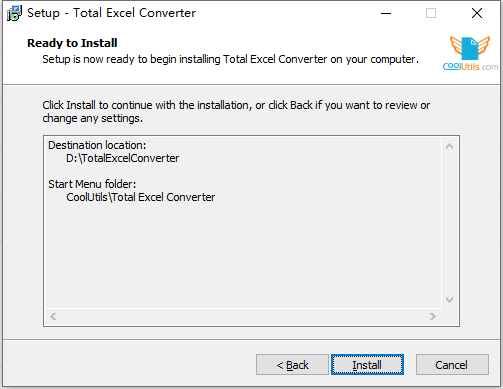Click the Destination location label
The width and height of the screenshot is (503, 389).
[x=97, y=145]
